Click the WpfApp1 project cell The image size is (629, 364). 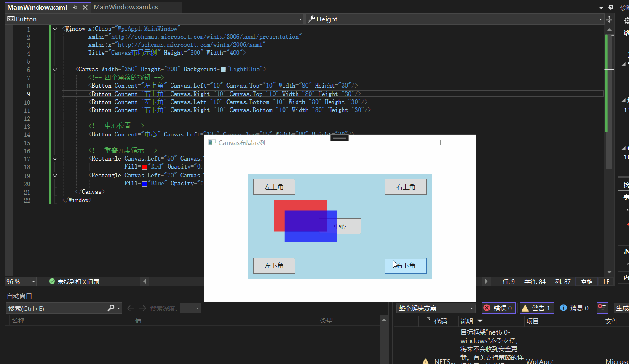click(541, 361)
